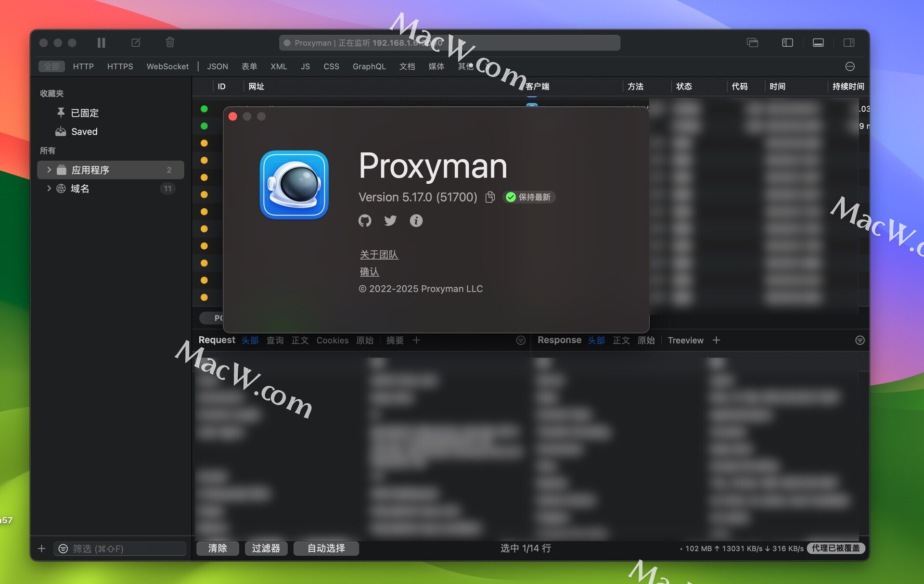Click the globe icon beside 域名
Image resolution: width=924 pixels, height=584 pixels.
(61, 189)
